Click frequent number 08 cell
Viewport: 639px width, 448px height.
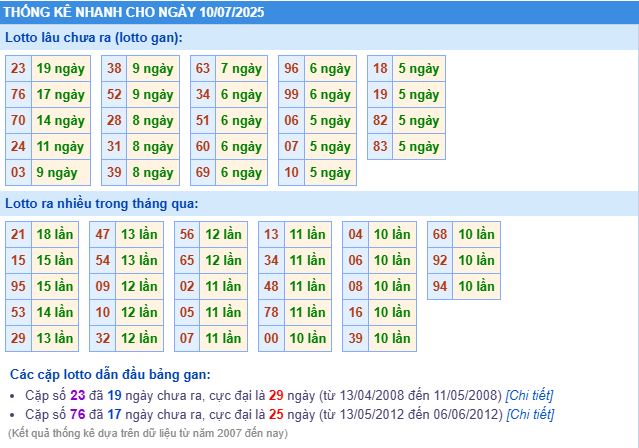(355, 286)
